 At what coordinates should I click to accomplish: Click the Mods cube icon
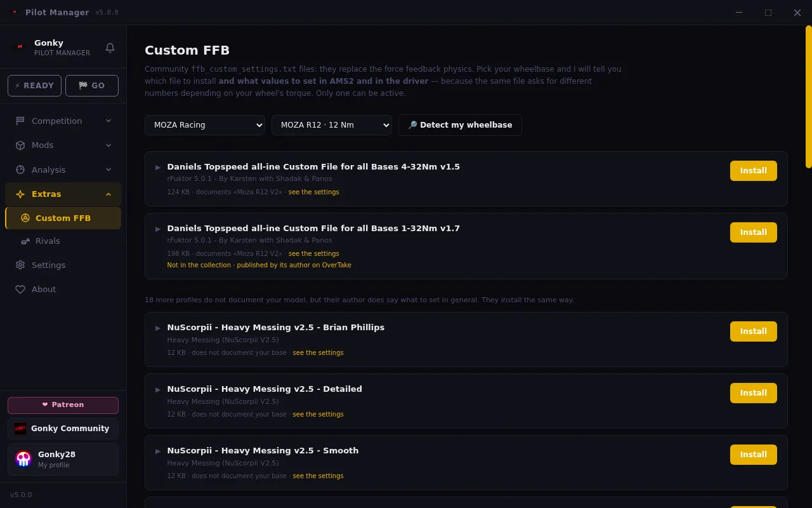click(20, 145)
